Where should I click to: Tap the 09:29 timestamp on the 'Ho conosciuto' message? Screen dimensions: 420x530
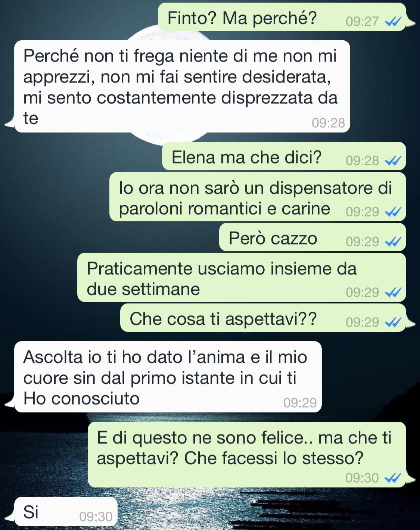300,403
